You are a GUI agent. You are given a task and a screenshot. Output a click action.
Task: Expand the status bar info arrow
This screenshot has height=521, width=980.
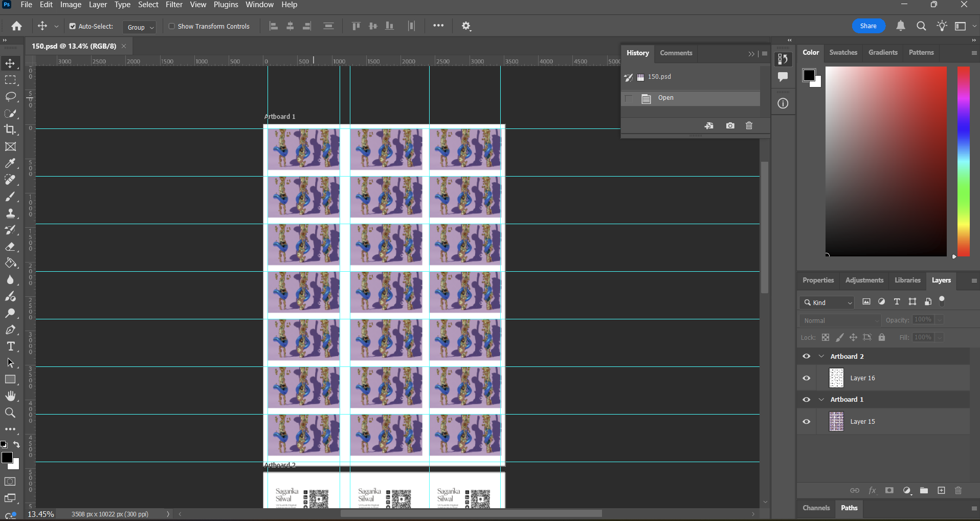(x=168, y=514)
